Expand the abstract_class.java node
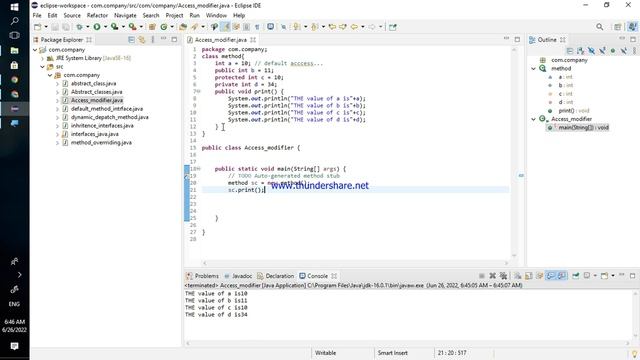 click(57, 84)
